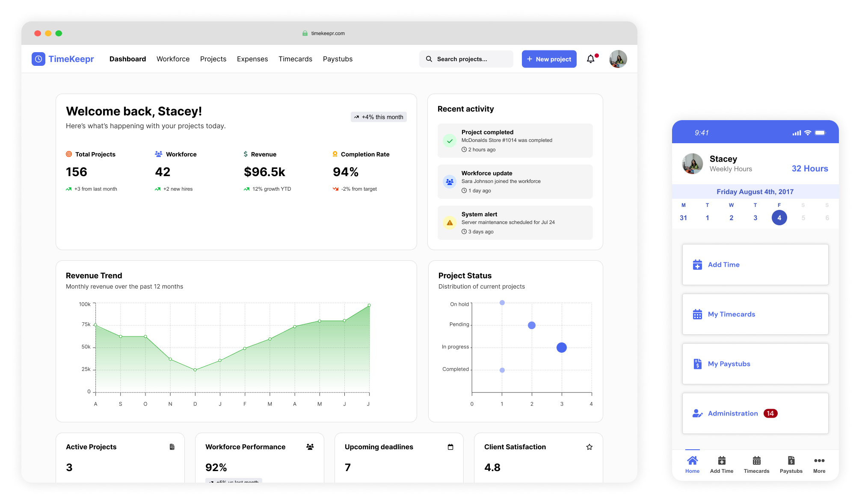Click the New project button
This screenshot has width=859, height=504.
[549, 59]
